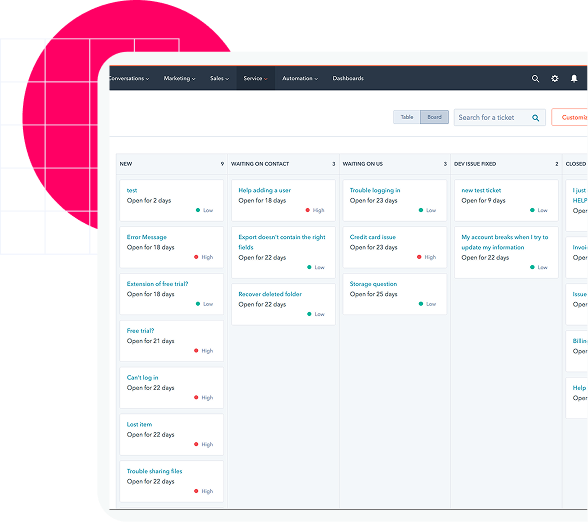Expand the Service menu
The image size is (588, 522).
pos(255,78)
